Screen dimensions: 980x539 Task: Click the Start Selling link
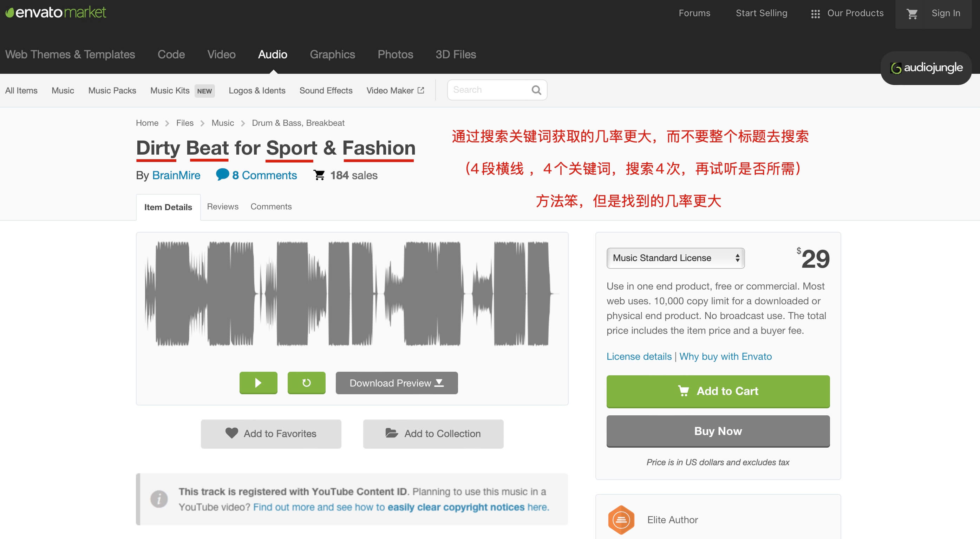click(761, 13)
